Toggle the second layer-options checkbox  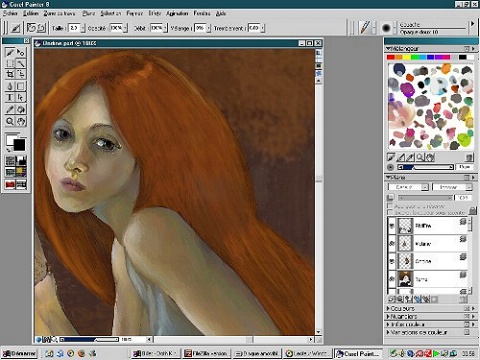point(390,212)
